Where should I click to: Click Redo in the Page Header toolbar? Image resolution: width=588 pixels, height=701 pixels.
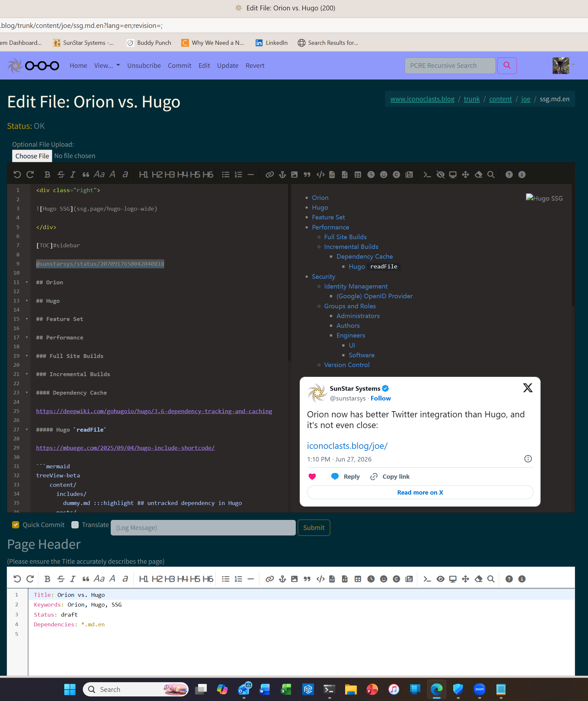coord(30,579)
